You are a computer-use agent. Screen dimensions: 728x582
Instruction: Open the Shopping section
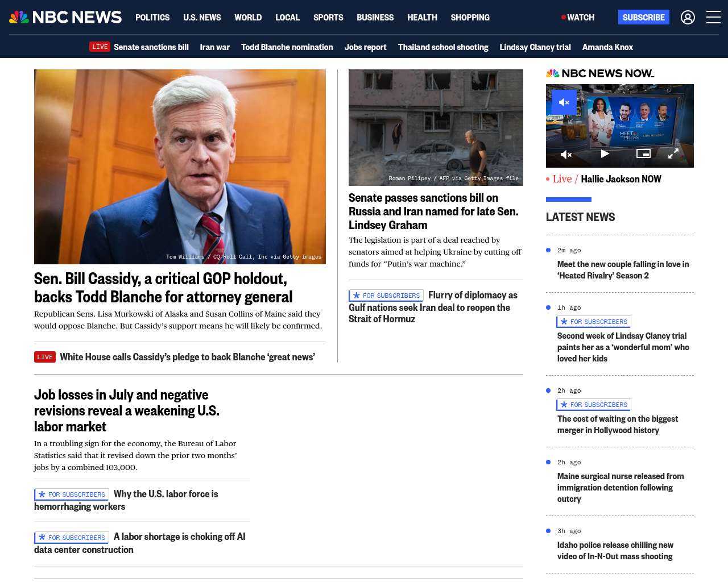(470, 18)
